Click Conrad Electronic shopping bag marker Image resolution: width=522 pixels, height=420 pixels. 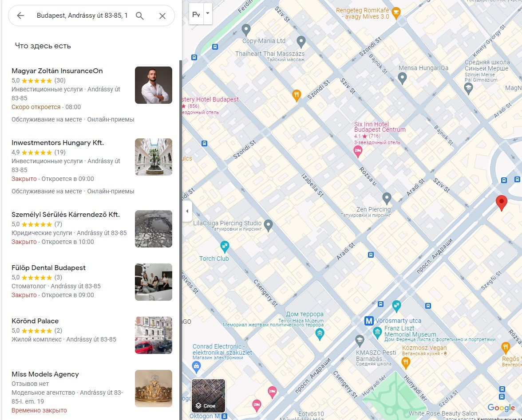[x=196, y=367]
